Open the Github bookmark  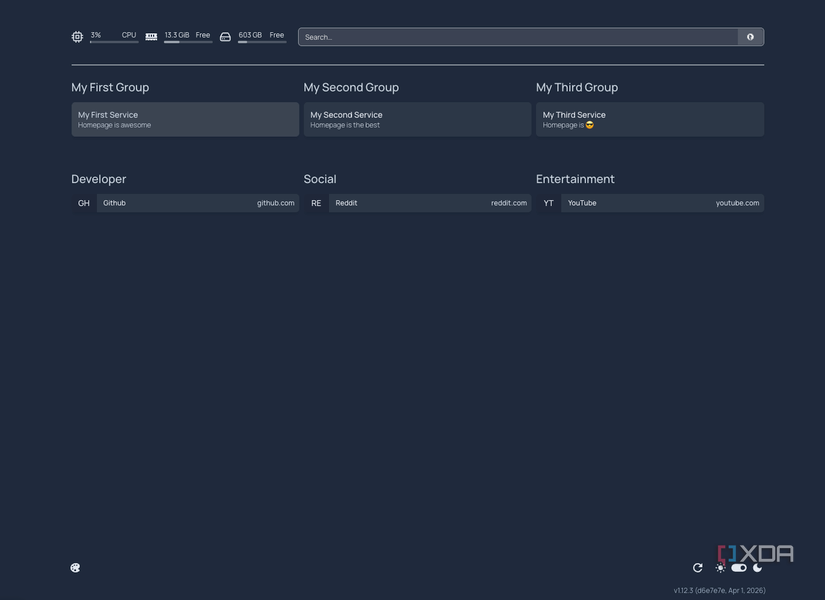[x=185, y=203]
